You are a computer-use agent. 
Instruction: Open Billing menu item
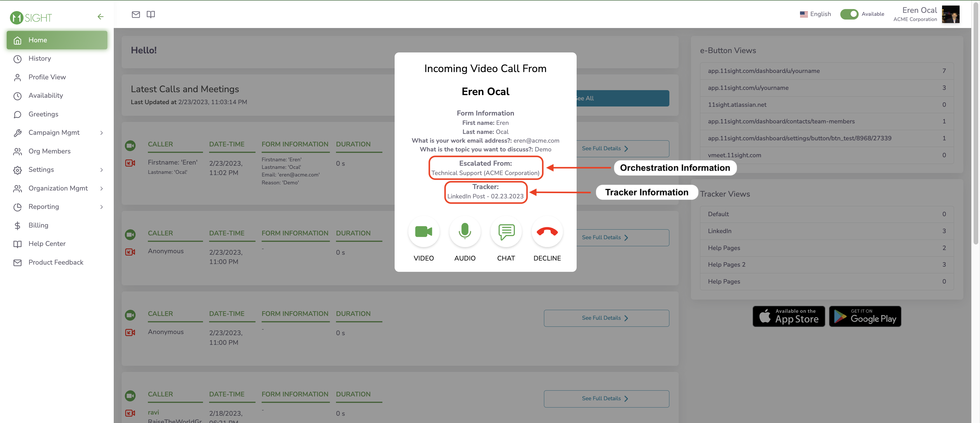[x=57, y=225]
